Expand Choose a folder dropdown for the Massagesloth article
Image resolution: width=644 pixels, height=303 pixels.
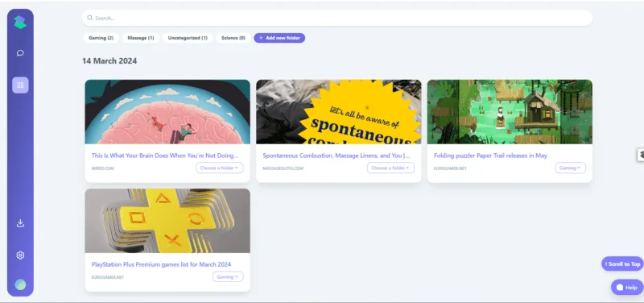coord(390,168)
